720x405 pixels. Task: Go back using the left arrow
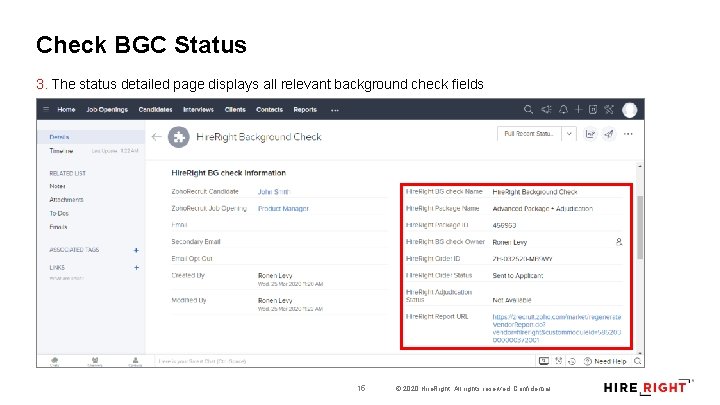[x=157, y=137]
